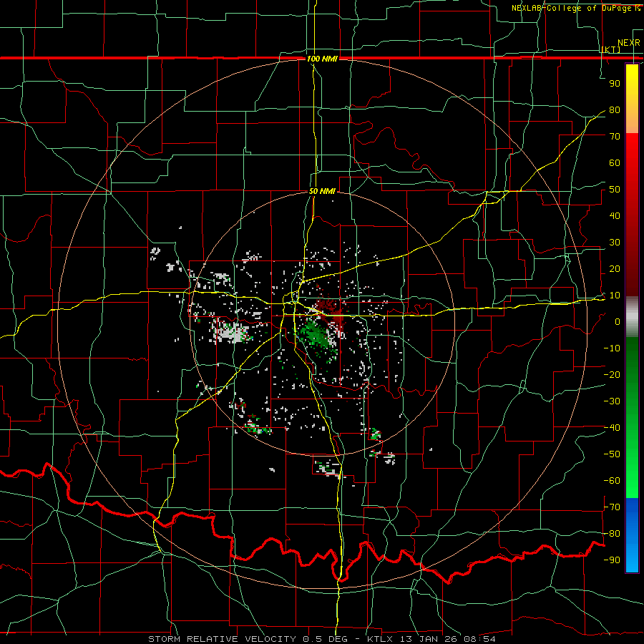Click the positive 10 scale value
The width and height of the screenshot is (644, 644).
615,296
